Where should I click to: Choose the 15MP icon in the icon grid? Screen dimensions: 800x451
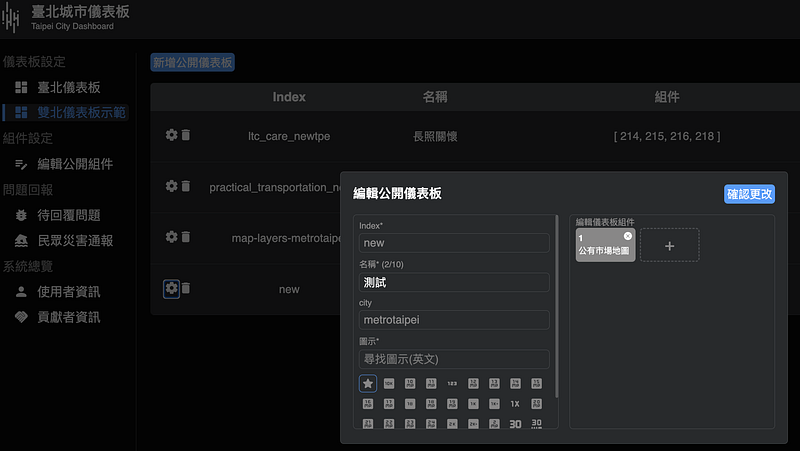click(536, 384)
